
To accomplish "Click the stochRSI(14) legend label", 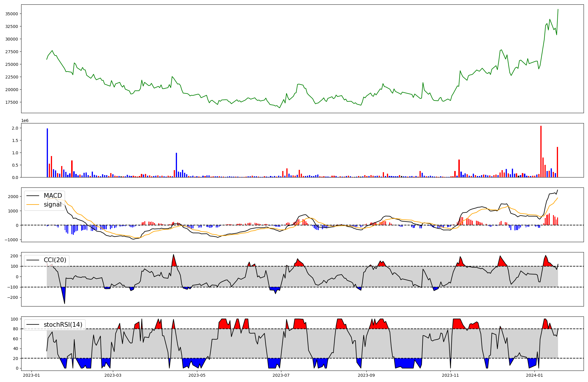I will pos(63,325).
